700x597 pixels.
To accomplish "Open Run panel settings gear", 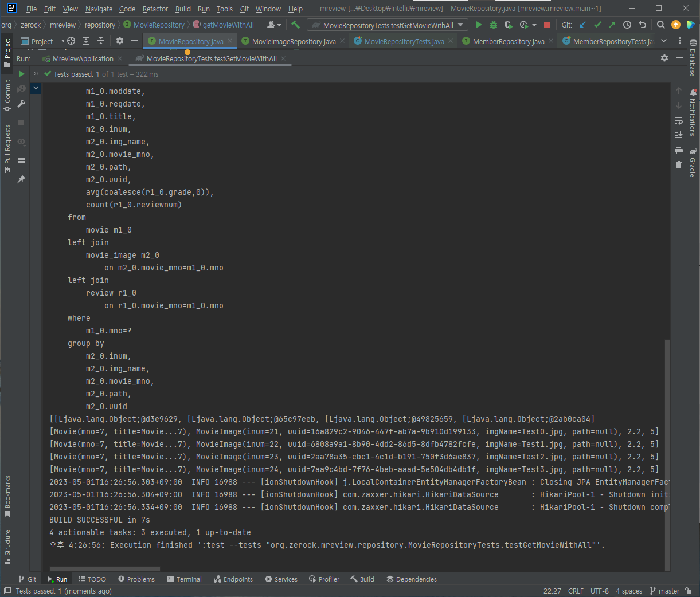I will coord(664,58).
